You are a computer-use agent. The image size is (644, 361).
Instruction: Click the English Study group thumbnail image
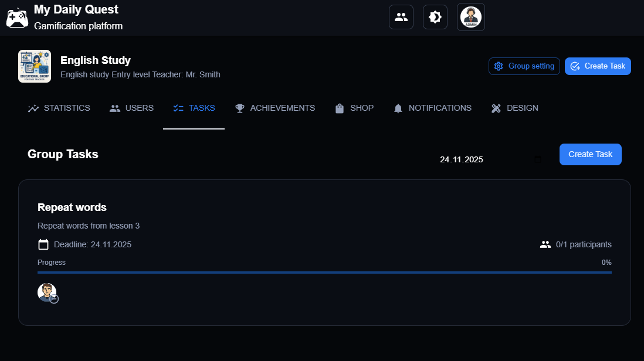[x=35, y=66]
